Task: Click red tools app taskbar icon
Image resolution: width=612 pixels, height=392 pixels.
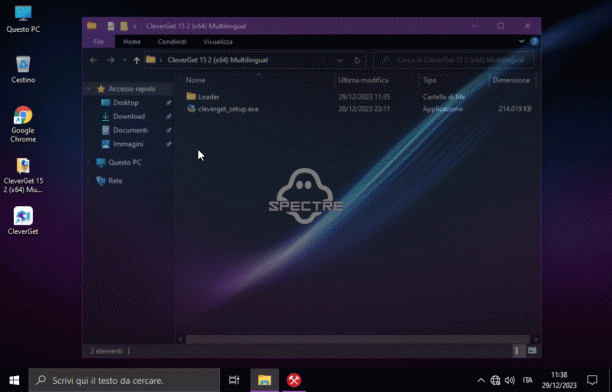Action: pyautogui.click(x=294, y=380)
